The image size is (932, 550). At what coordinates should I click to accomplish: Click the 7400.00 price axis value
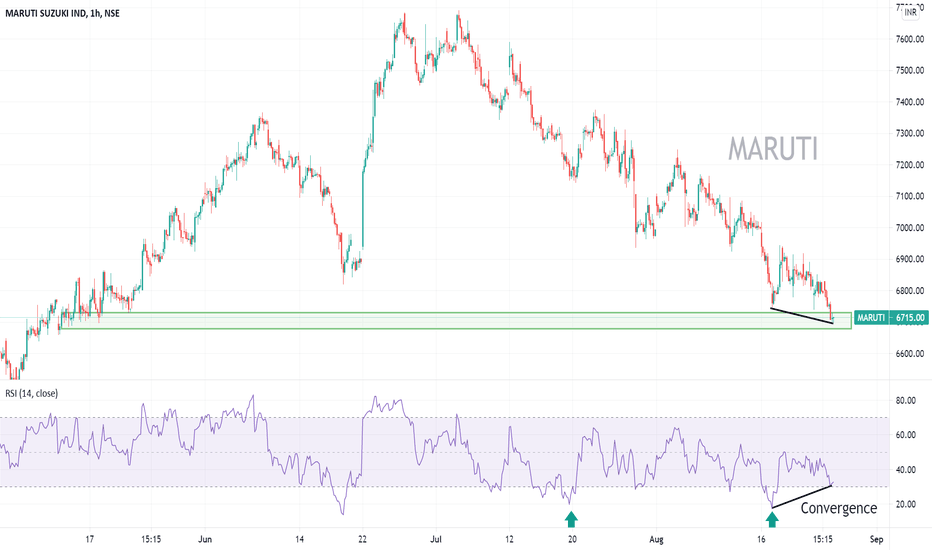coord(909,102)
